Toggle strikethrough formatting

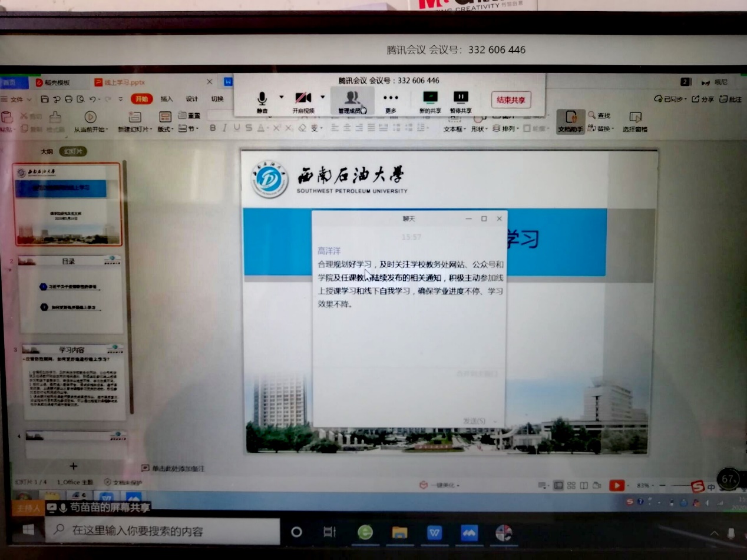[x=249, y=128]
